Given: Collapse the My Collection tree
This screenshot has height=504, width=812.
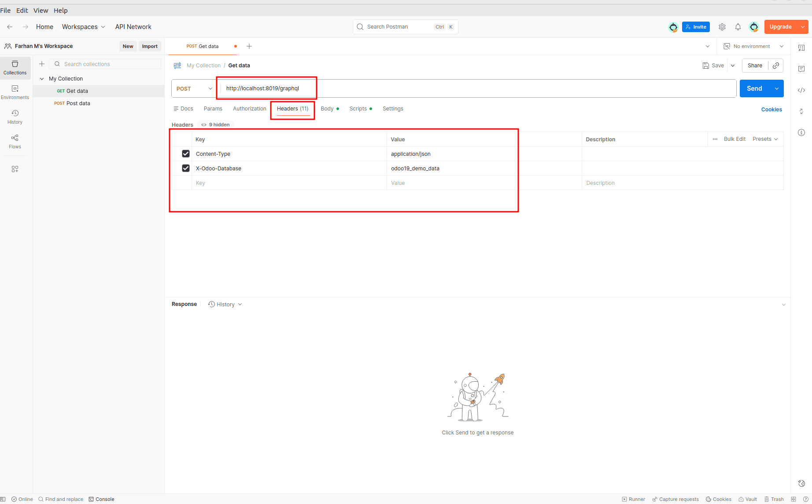Looking at the screenshot, I should pos(42,79).
